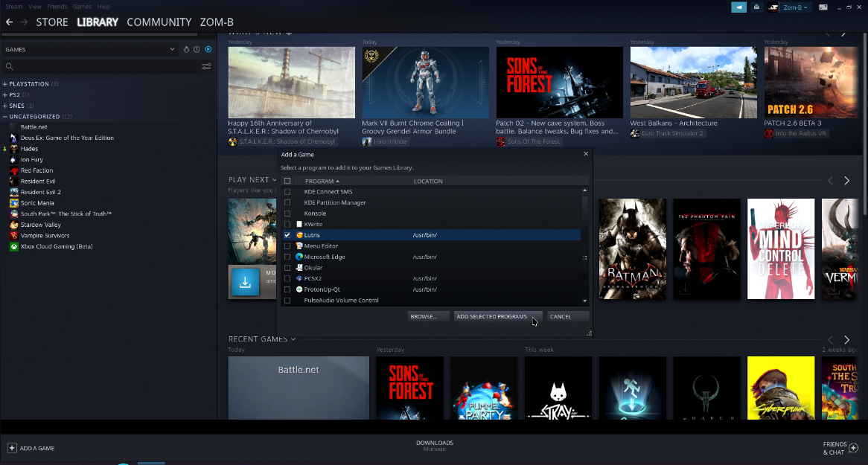The width and height of the screenshot is (868, 465).
Task: Expand the PLAYSTATION collection
Action: (5, 84)
